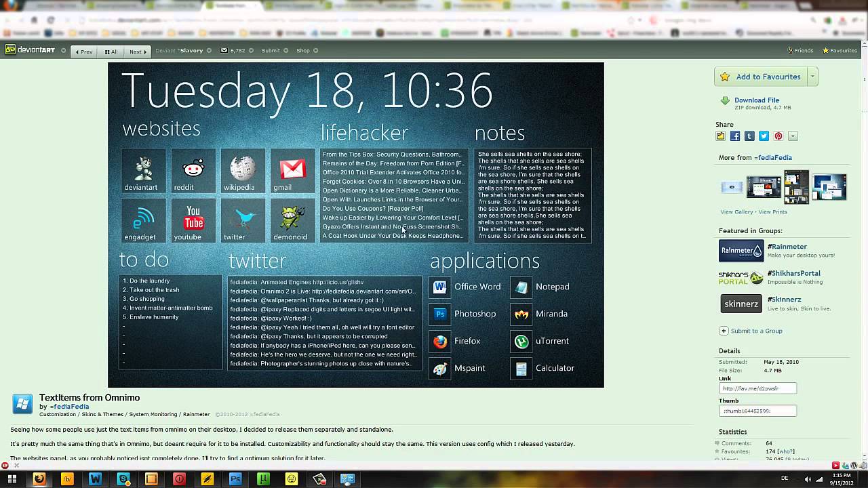Click View Gallery link
Image resolution: width=868 pixels, height=488 pixels.
click(736, 212)
